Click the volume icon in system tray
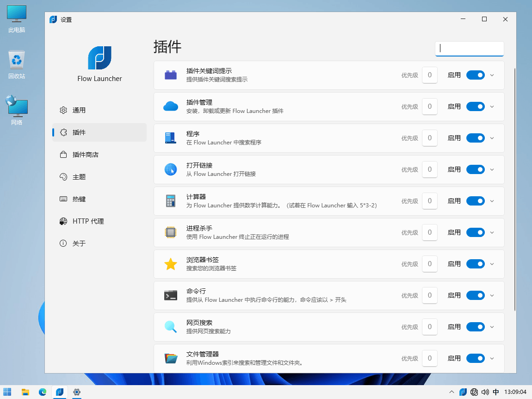Screen dimensions: 532x399 click(x=485, y=392)
